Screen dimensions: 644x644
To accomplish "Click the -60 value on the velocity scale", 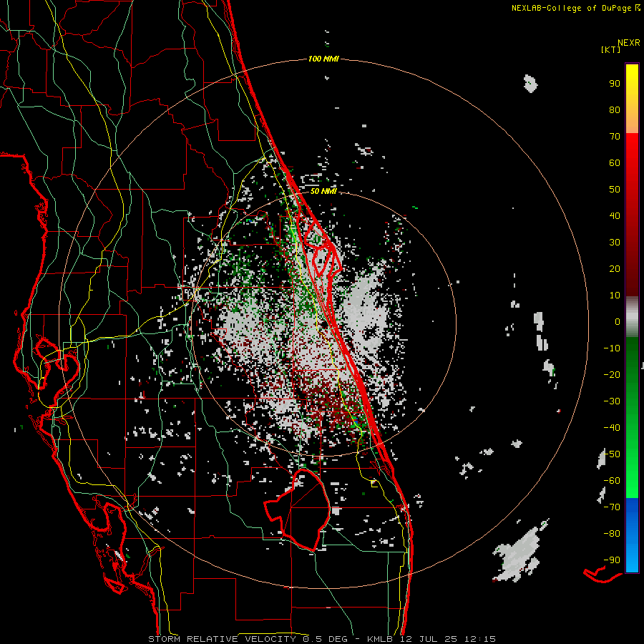I will (612, 481).
